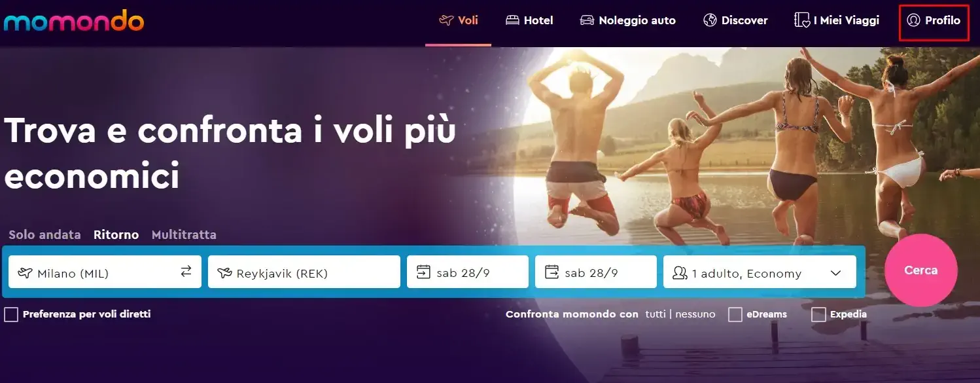Image resolution: width=980 pixels, height=383 pixels.
Task: Click the globe icon for Discover
Action: coord(710,20)
